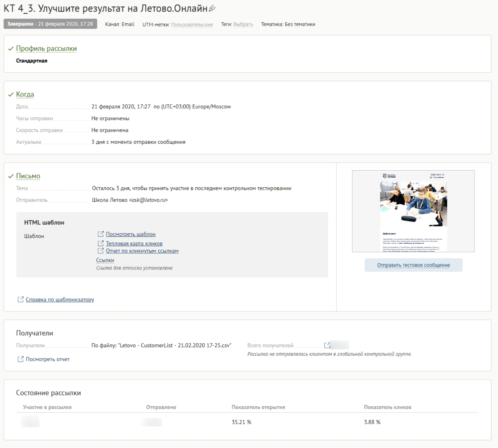Click sender Школа Летово ask@letovo.ru
Screen dimensions: 498x448
click(x=130, y=200)
